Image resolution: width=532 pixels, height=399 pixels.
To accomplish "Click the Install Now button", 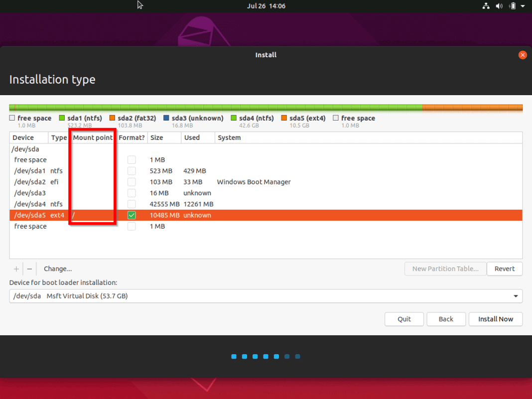I will pos(495,319).
